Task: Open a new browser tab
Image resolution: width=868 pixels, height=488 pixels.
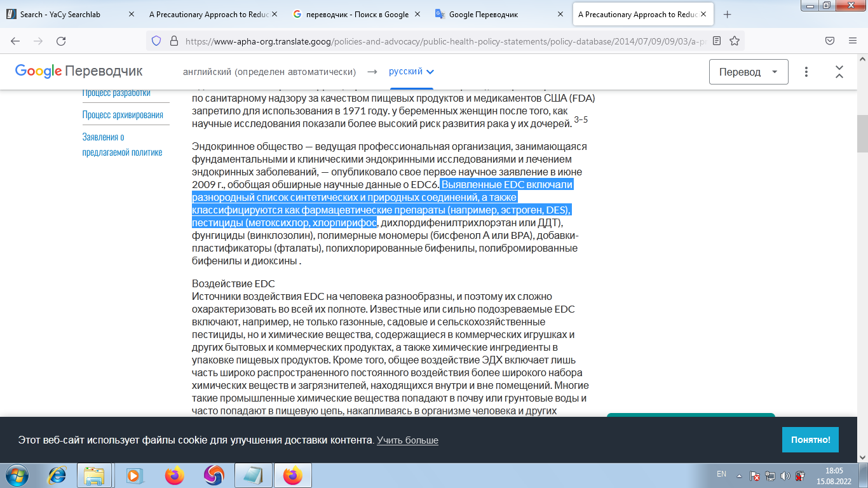Action: [728, 14]
